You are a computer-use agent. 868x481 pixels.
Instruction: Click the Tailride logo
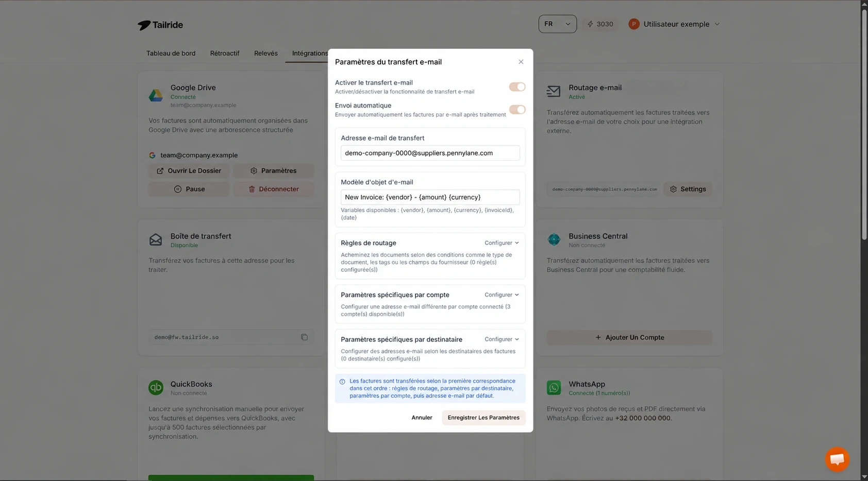pos(160,25)
